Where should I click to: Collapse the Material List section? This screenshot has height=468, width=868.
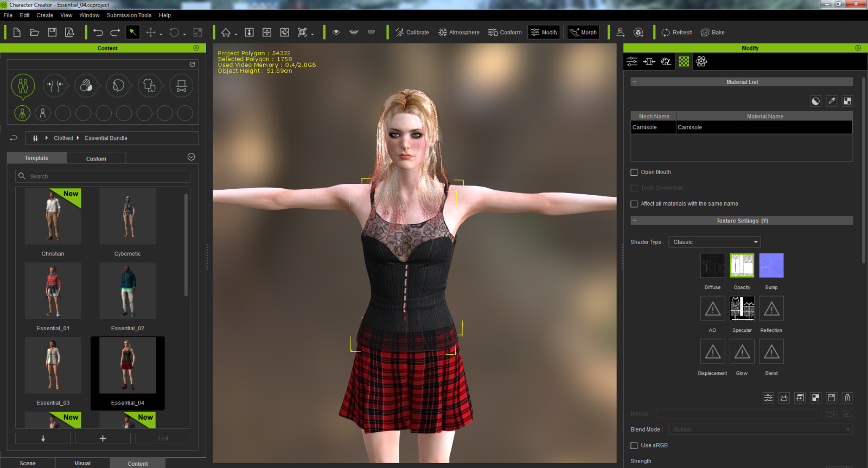pos(635,82)
